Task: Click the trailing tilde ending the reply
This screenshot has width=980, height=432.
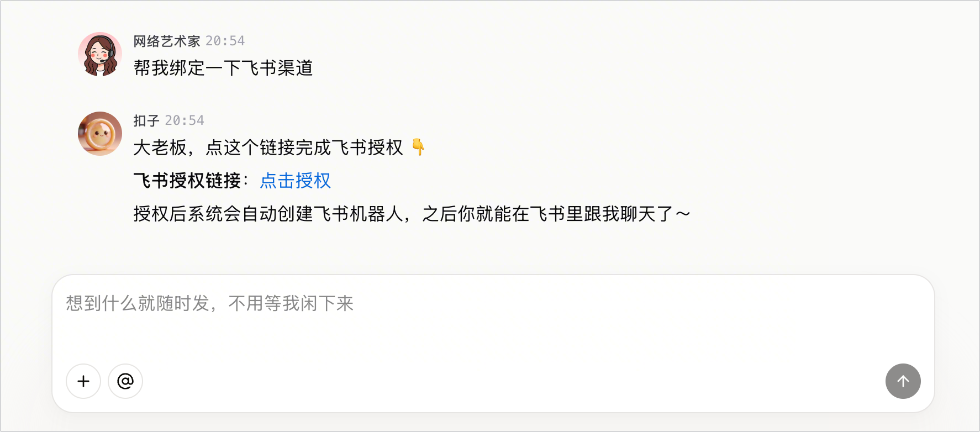Action: (x=683, y=214)
